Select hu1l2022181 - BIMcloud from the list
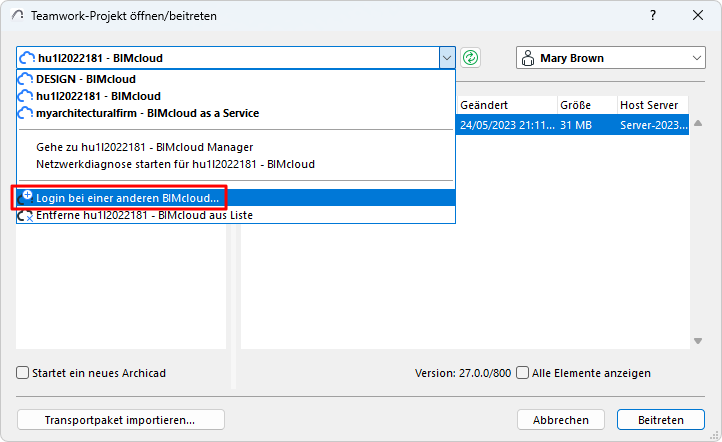Image resolution: width=722 pixels, height=442 pixels. point(98,96)
